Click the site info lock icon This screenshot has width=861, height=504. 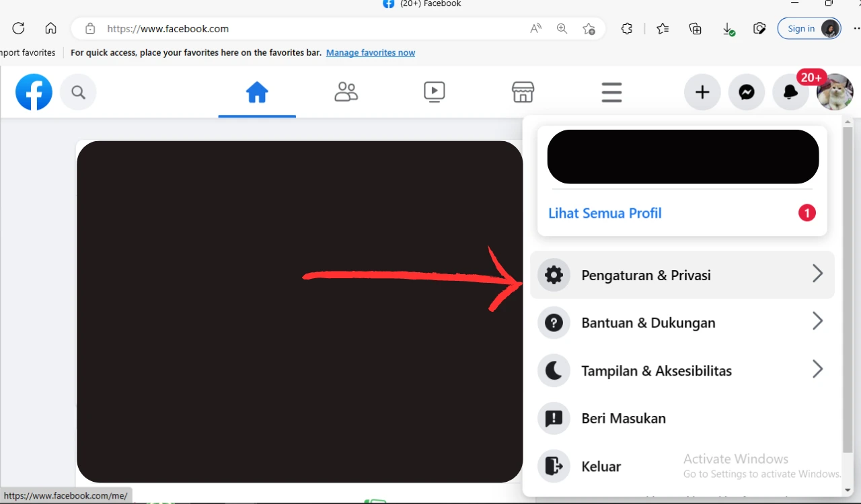coord(90,28)
